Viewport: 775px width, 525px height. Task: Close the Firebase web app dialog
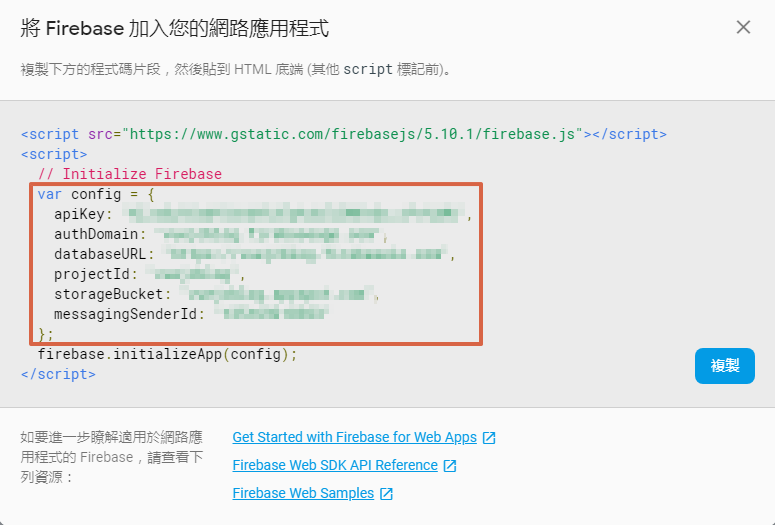tap(743, 27)
